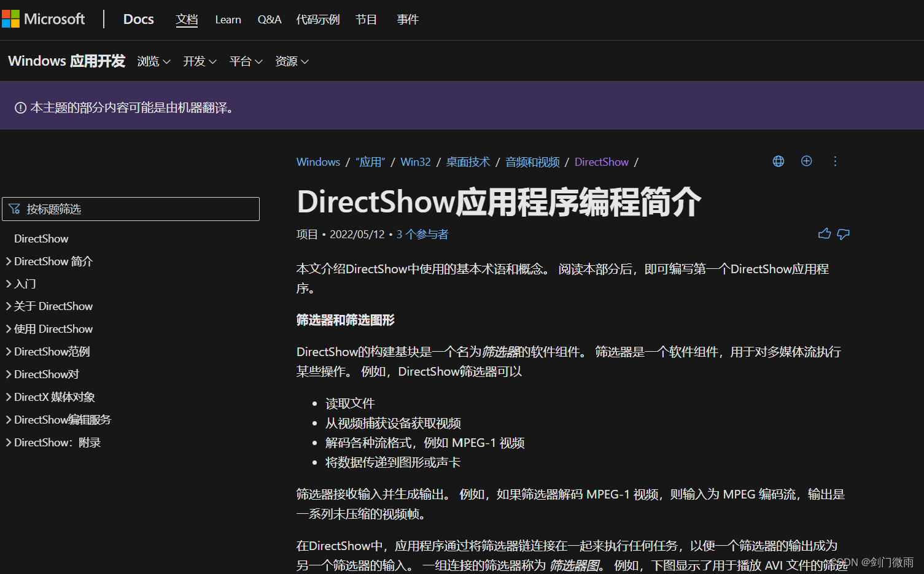
Task: Open the 3 个参与者 contributors link
Action: tap(422, 235)
